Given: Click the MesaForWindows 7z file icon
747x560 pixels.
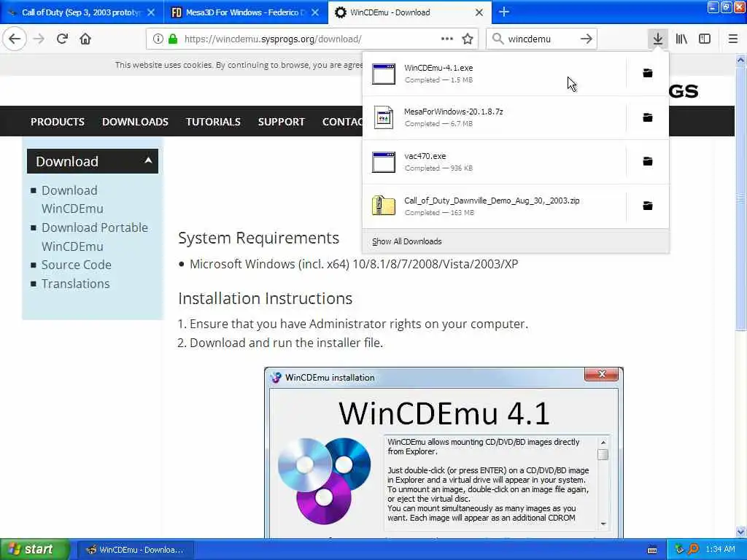Looking at the screenshot, I should (x=384, y=117).
